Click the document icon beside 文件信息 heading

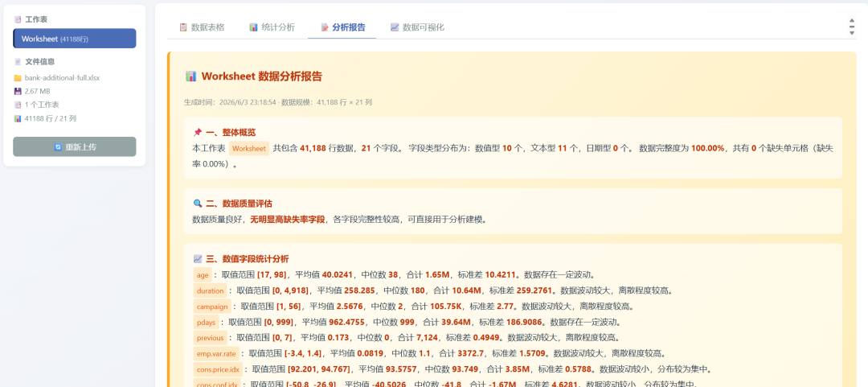click(x=18, y=62)
